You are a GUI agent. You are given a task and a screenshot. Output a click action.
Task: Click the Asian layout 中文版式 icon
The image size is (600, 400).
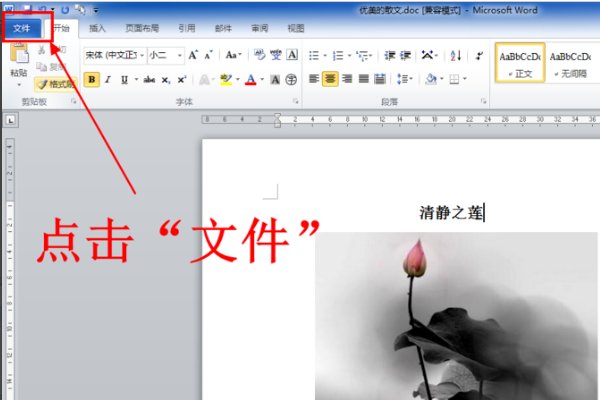pos(427,55)
